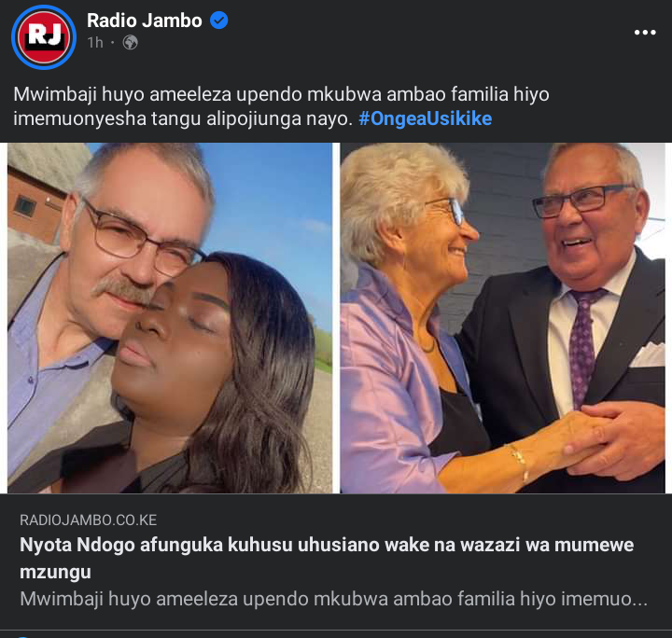This screenshot has width=672, height=638.
Task: Click the 1h post timestamp
Action: 95,42
